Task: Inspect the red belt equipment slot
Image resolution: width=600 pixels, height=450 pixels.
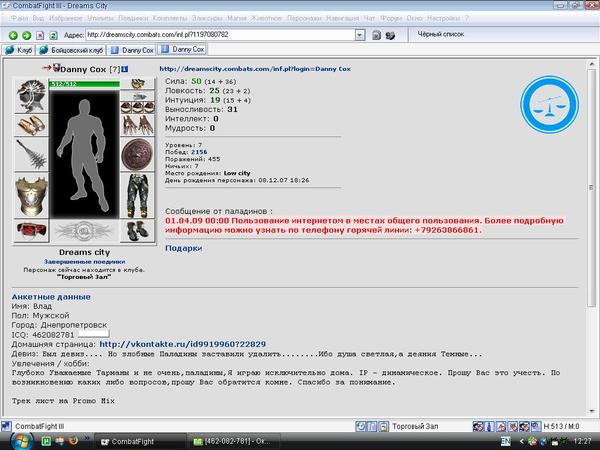Action: (31, 230)
